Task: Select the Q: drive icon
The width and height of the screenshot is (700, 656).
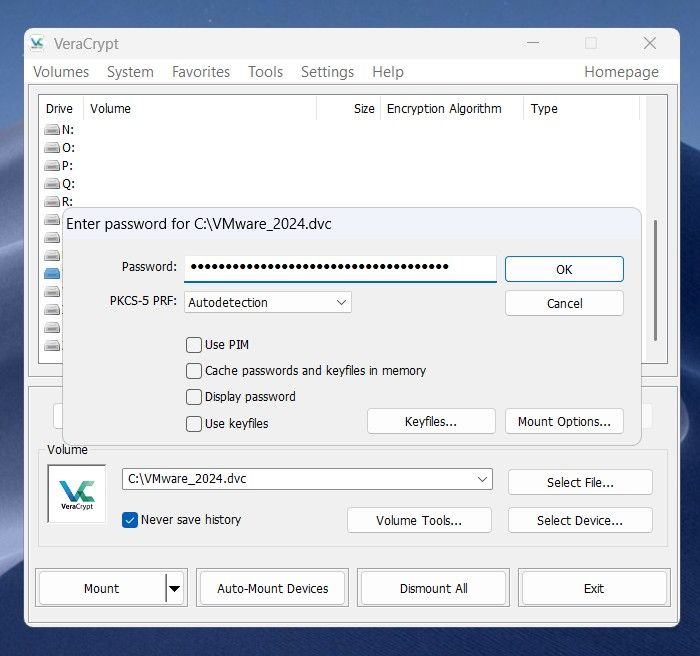Action: tap(52, 184)
